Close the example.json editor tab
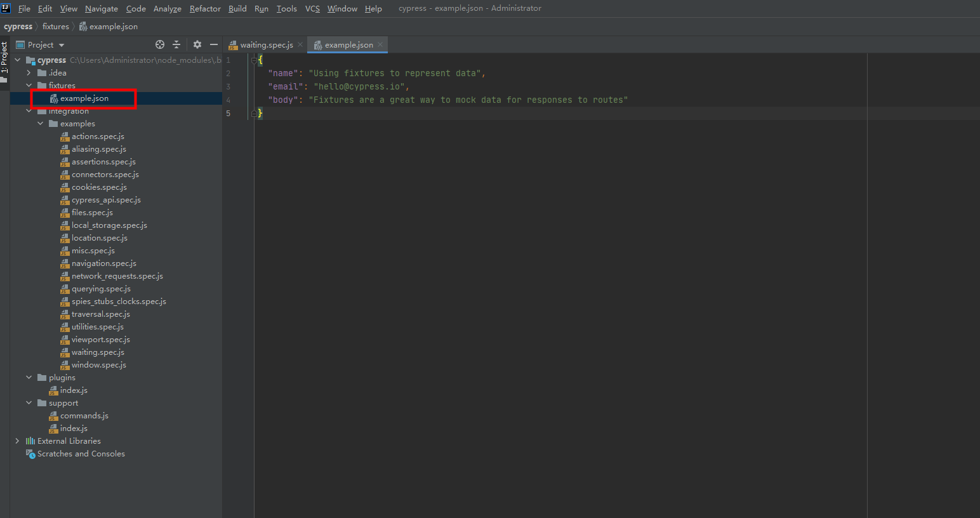Viewport: 980px width, 518px height. point(380,44)
